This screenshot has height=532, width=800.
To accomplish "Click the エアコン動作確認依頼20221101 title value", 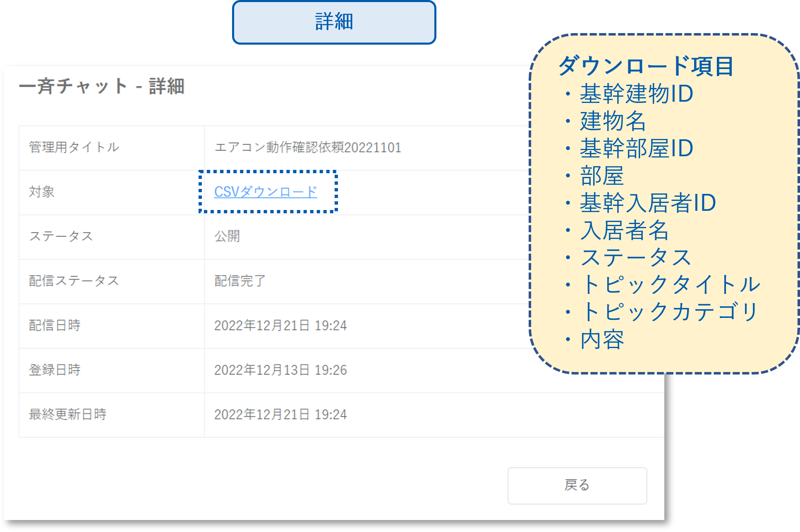I will click(308, 148).
